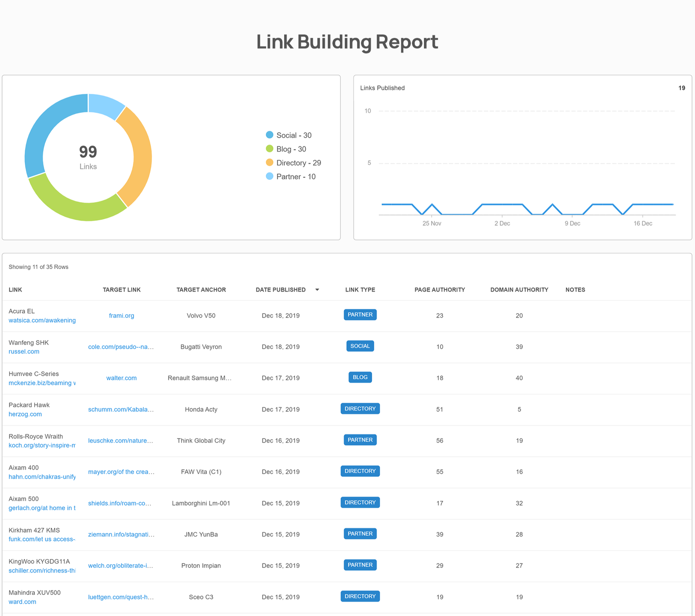Open the hahn.com/chakras-unify link
Screen dimensions: 695x616
pyautogui.click(x=42, y=477)
